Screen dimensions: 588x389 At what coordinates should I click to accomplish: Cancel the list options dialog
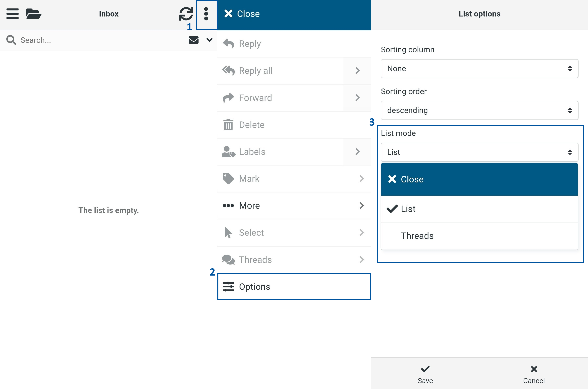click(534, 374)
